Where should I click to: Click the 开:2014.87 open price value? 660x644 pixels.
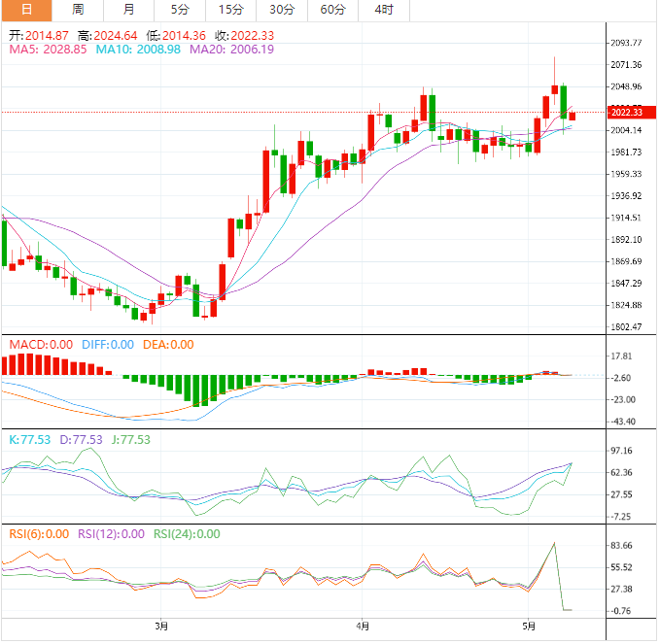pos(39,36)
